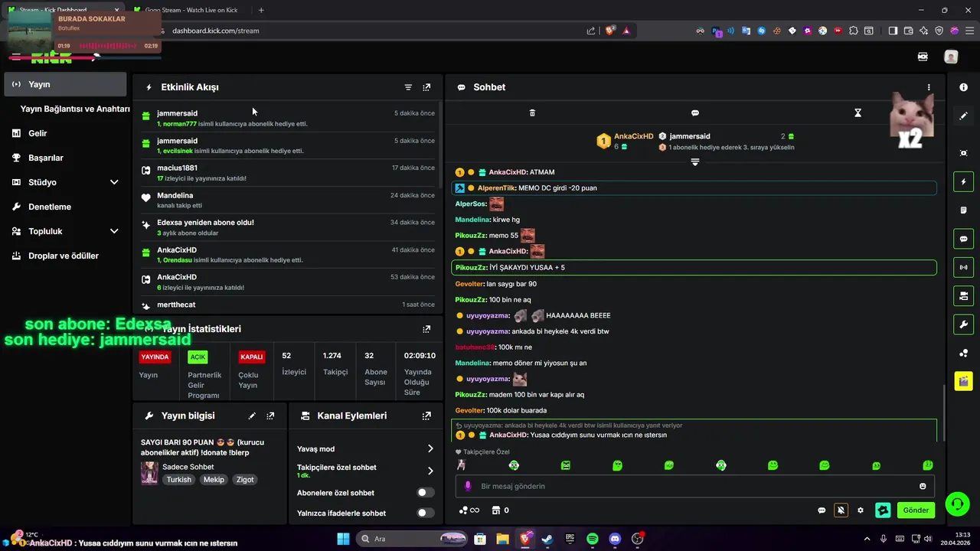980x551 pixels.
Task: Toggle chat panel icon in right sidebar
Action: [x=963, y=239]
